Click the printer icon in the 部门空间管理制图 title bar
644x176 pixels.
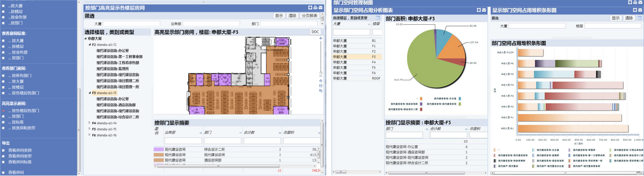pyautogui.click(x=635, y=2)
